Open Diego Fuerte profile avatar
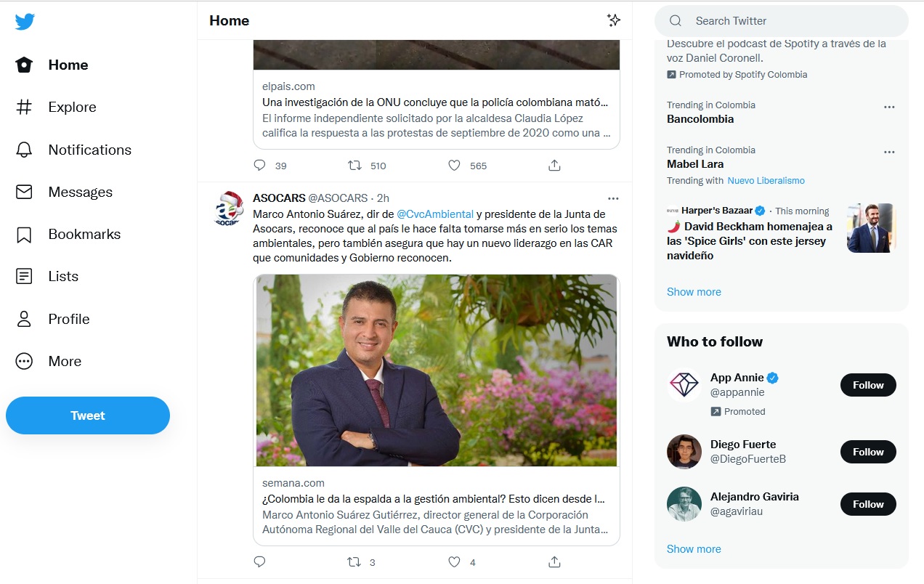The width and height of the screenshot is (924, 584). click(x=684, y=452)
